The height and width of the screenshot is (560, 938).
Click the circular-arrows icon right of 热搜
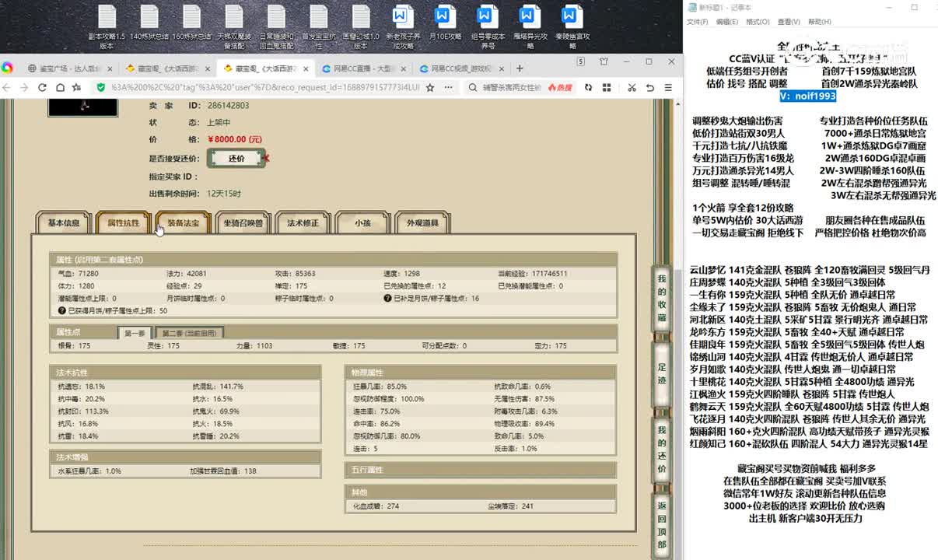tap(589, 88)
